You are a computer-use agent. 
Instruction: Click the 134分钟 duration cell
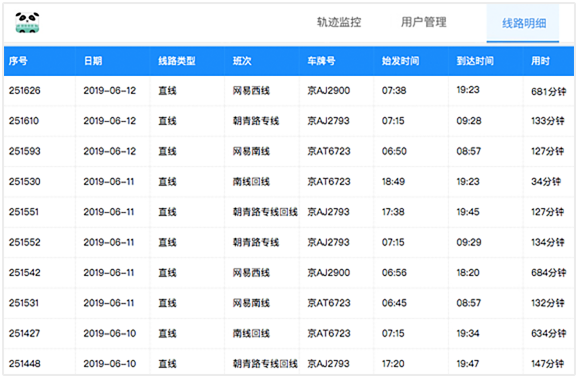(547, 242)
